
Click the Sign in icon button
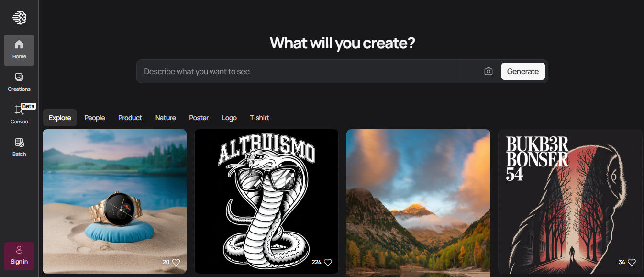[19, 256]
